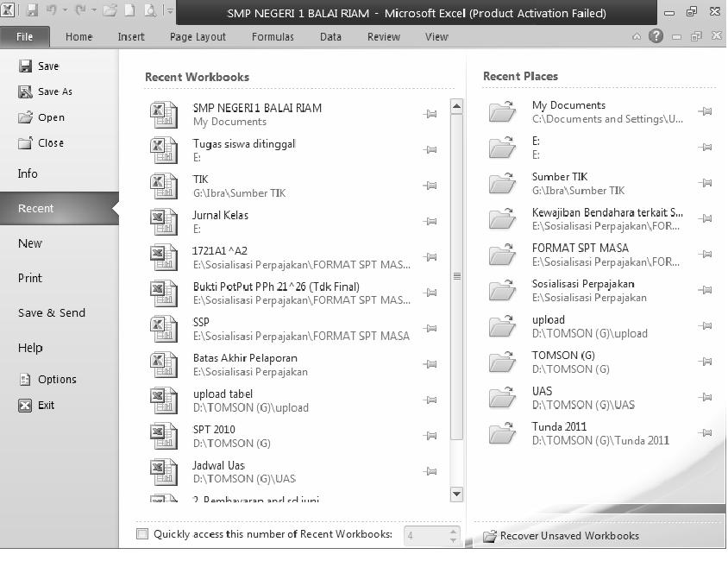Click quick access Print Preview icon

150,10
